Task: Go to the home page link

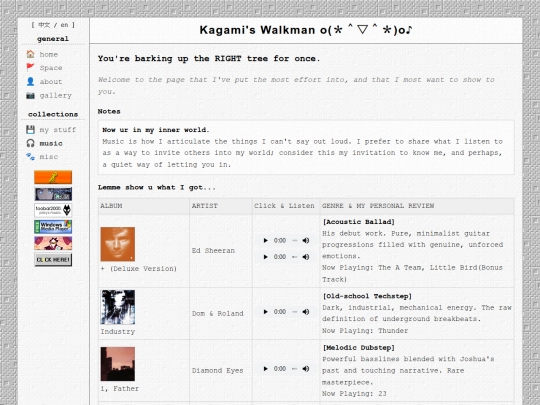Action: pyautogui.click(x=49, y=54)
